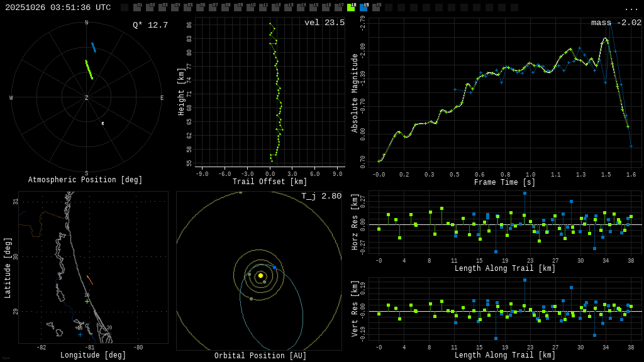
Task: Click the Sun in the orbital plot
Action: click(260, 275)
